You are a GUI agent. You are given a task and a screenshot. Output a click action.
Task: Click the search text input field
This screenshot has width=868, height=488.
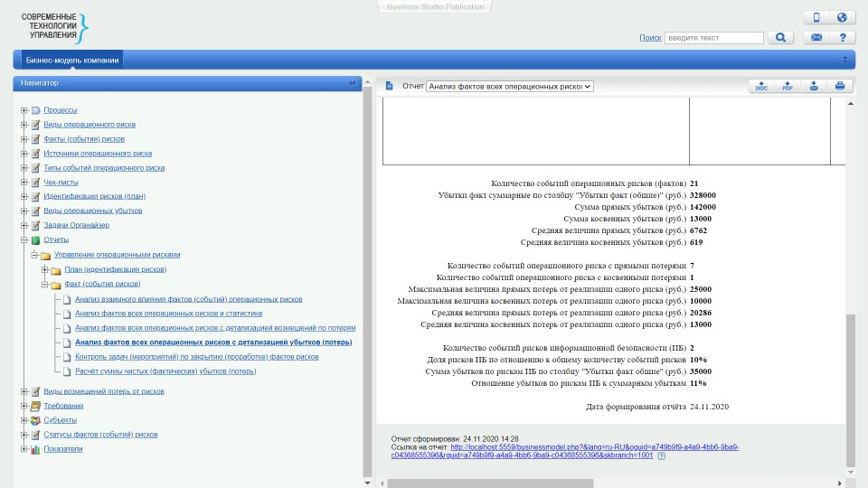click(x=714, y=38)
